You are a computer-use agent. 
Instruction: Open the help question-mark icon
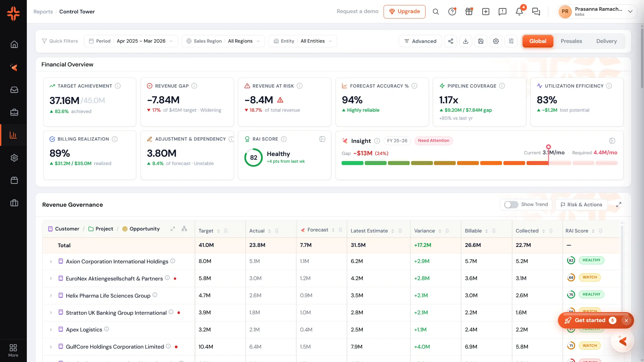tap(452, 12)
